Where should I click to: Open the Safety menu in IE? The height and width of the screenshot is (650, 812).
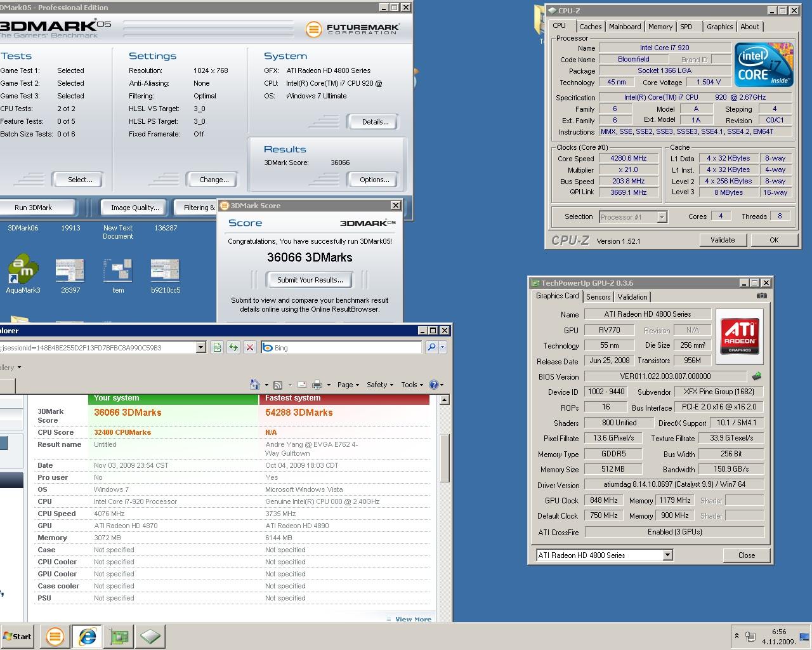coord(380,385)
